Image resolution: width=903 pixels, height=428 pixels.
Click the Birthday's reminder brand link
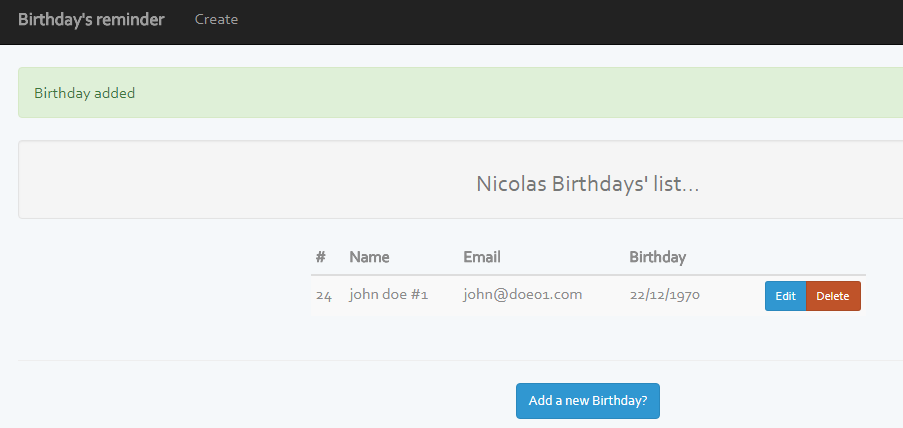(91, 19)
